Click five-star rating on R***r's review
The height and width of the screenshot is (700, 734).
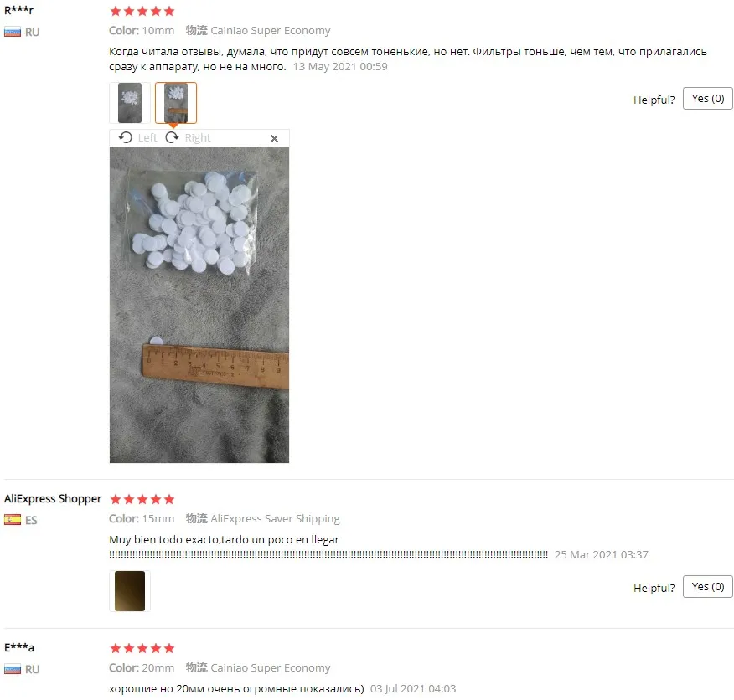[142, 11]
